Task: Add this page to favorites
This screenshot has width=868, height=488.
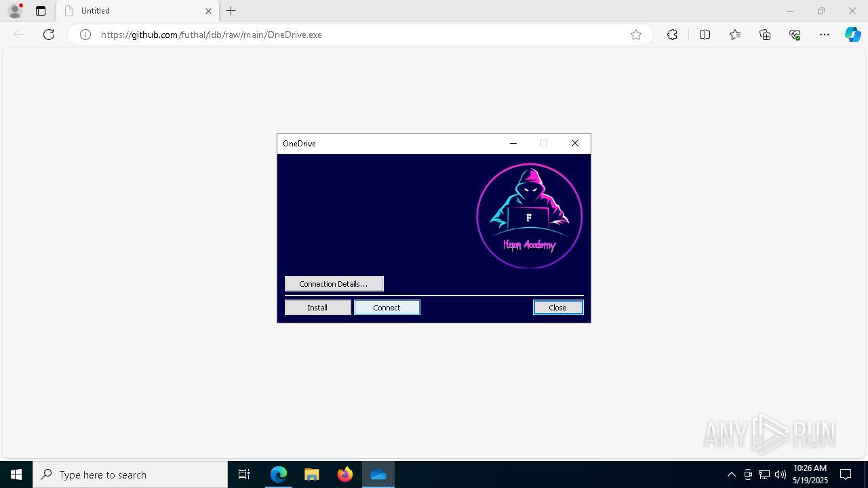Action: [x=636, y=35]
